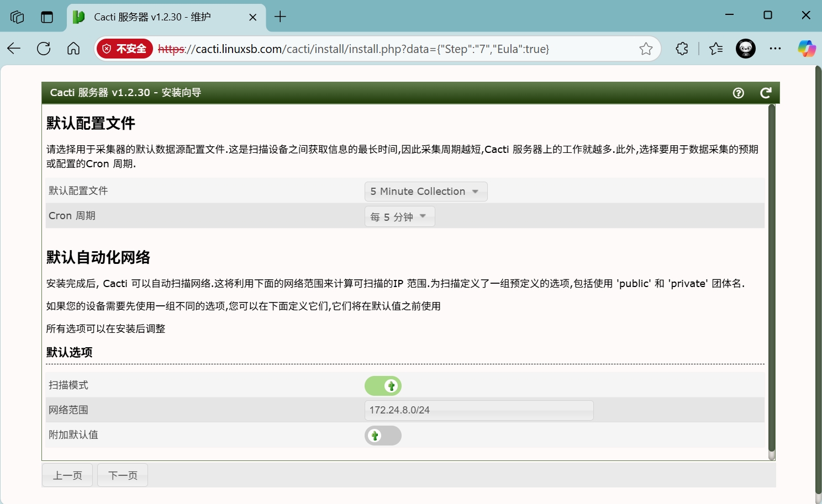Screen dimensions: 822x504
Task: Reload the page with browser refresh icon
Action: click(44, 49)
